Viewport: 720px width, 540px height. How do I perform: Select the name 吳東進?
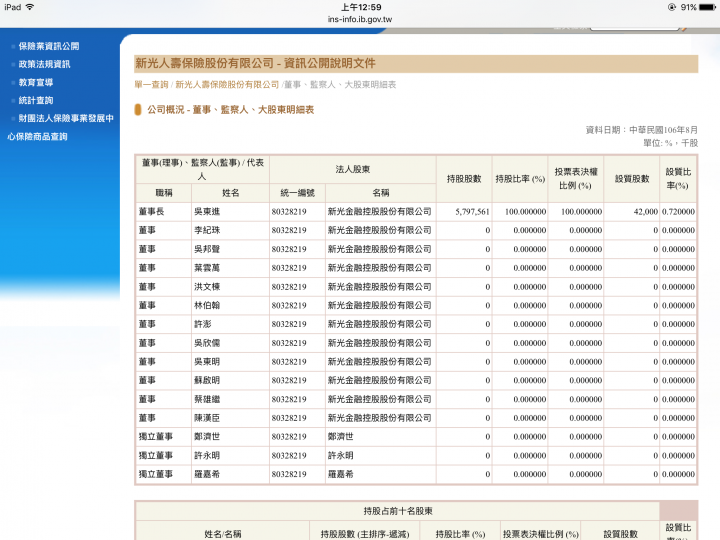[207, 212]
